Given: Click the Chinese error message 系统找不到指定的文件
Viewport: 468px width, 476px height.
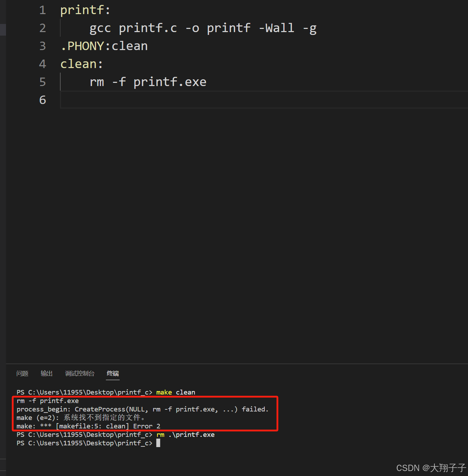Looking at the screenshot, I should (x=104, y=417).
